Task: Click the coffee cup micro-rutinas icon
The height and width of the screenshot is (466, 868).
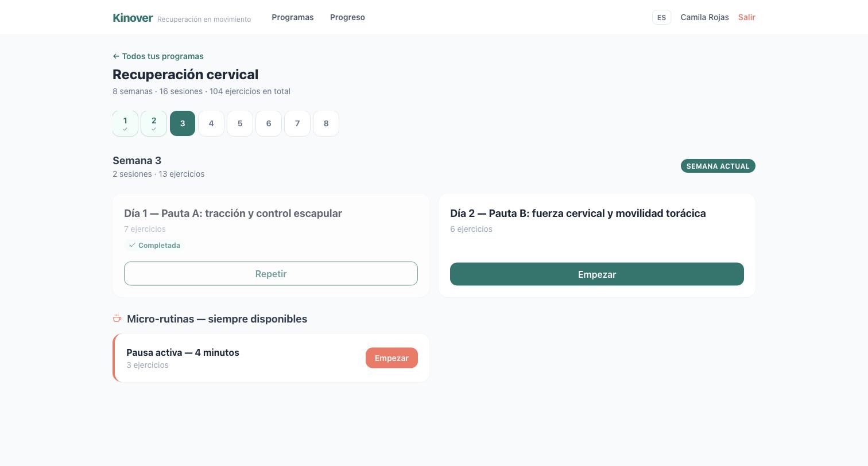Action: pyautogui.click(x=117, y=319)
